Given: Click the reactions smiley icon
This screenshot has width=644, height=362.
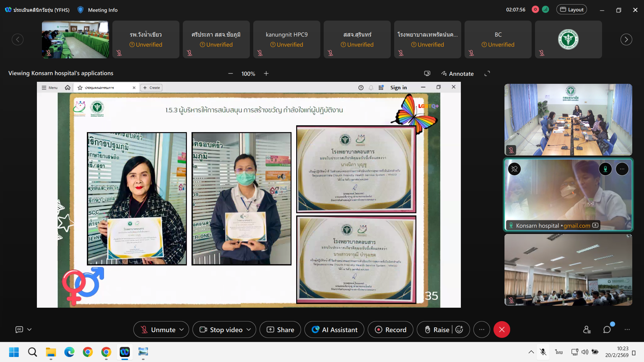Looking at the screenshot, I should coord(460,330).
